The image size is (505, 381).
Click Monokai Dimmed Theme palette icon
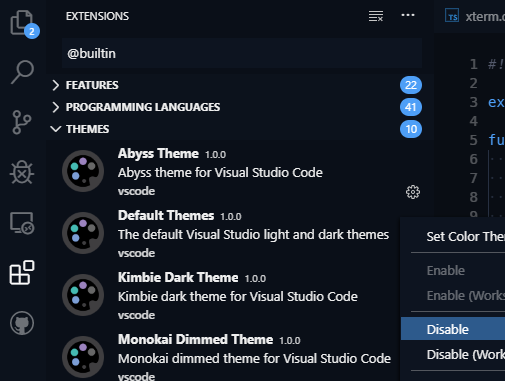pos(83,357)
